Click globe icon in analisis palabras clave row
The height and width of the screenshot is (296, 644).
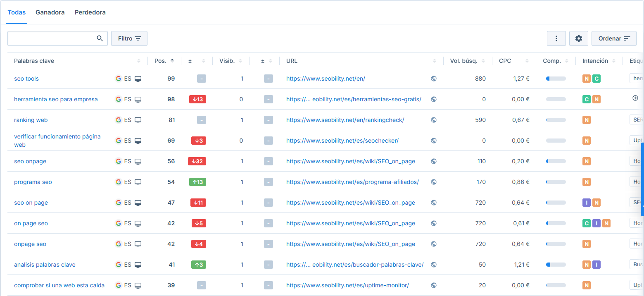434,265
